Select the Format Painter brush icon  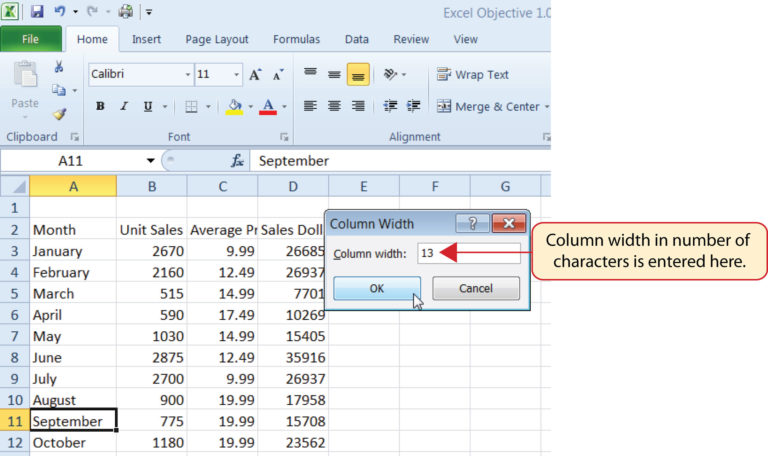pos(59,114)
